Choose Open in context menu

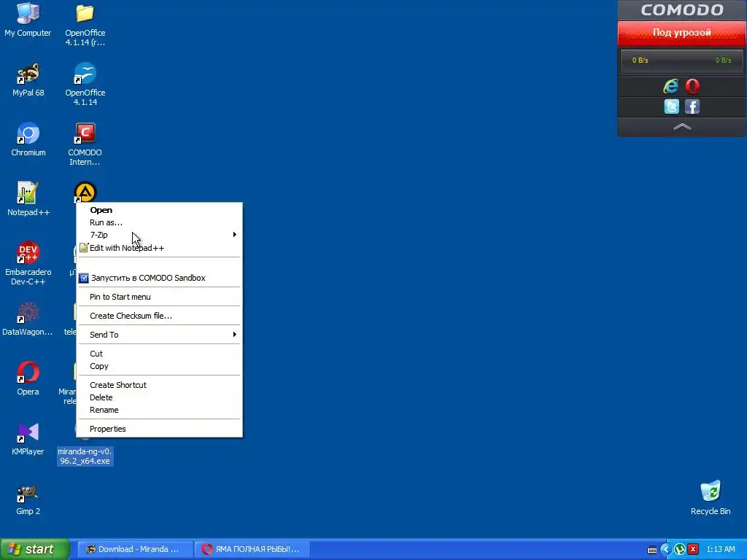(x=160, y=210)
